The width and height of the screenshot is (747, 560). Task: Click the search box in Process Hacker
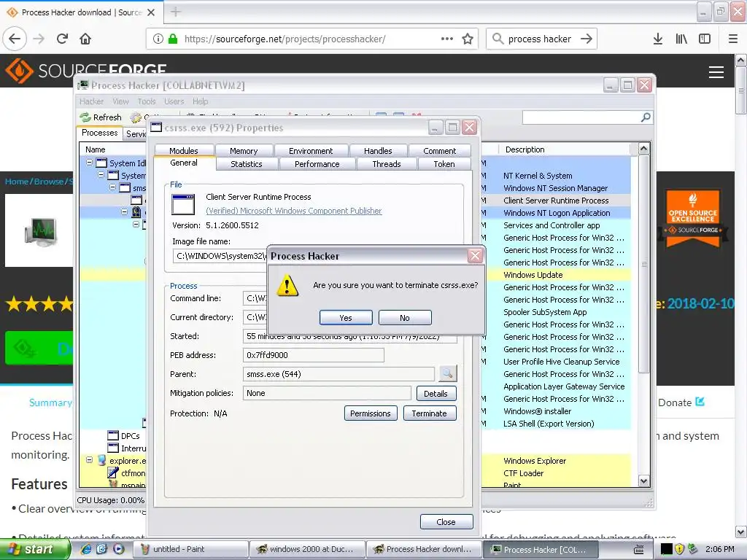pyautogui.click(x=581, y=117)
